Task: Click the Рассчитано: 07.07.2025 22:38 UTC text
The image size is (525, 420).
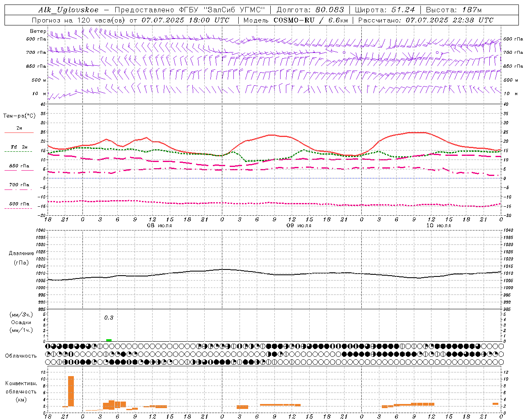Action: click(426, 20)
